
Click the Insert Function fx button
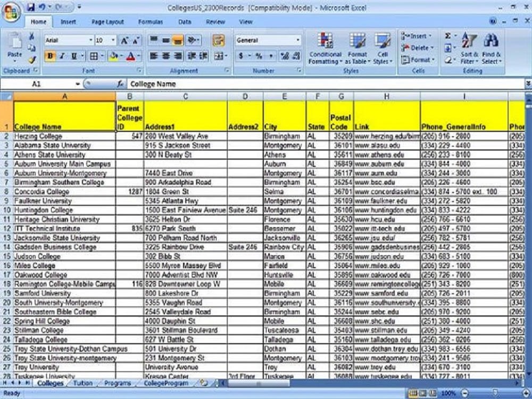tap(120, 84)
